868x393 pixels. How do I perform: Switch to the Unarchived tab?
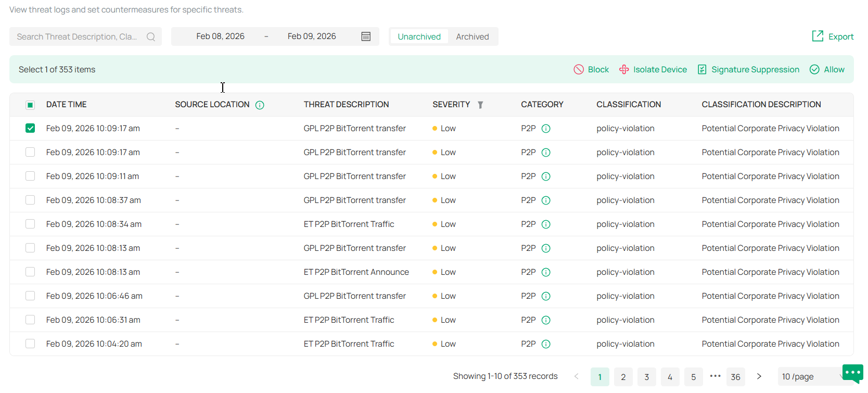point(419,36)
